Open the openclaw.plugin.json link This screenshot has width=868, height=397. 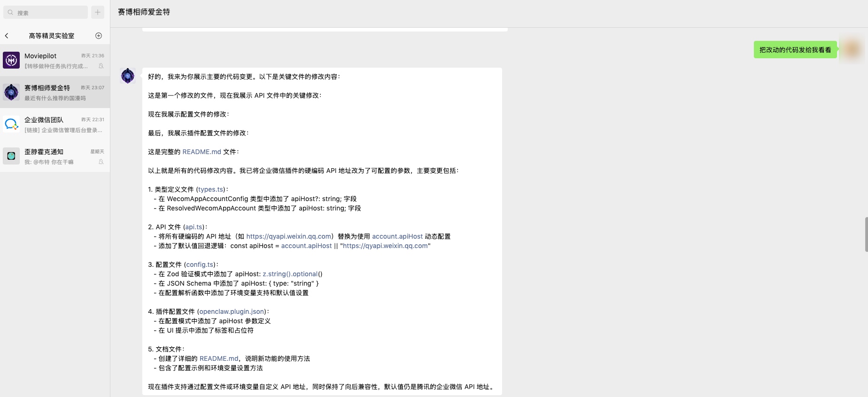click(232, 311)
